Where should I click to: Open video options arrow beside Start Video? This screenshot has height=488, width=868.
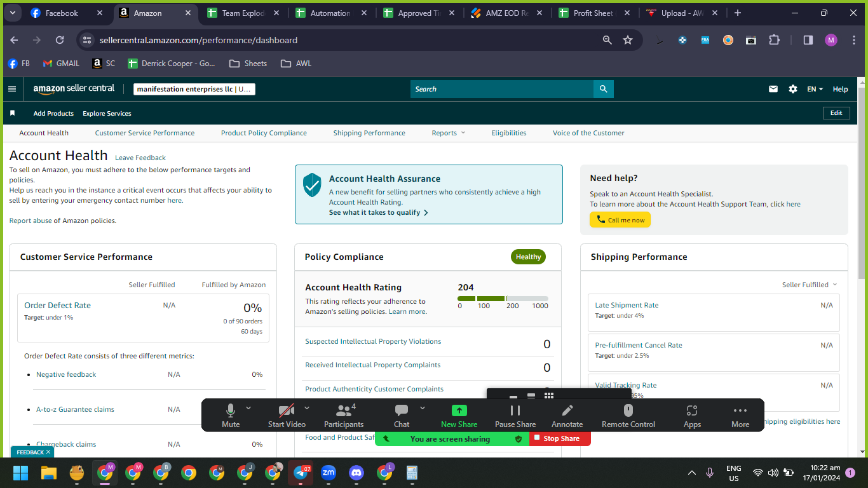click(307, 408)
